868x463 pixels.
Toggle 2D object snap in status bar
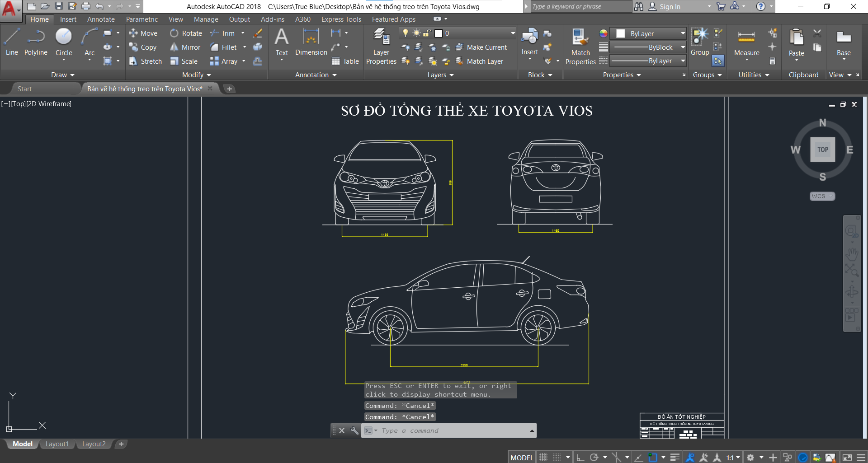pos(652,457)
